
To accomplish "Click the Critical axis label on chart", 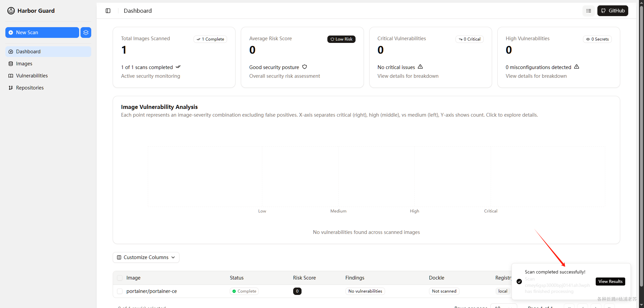I will tap(491, 211).
